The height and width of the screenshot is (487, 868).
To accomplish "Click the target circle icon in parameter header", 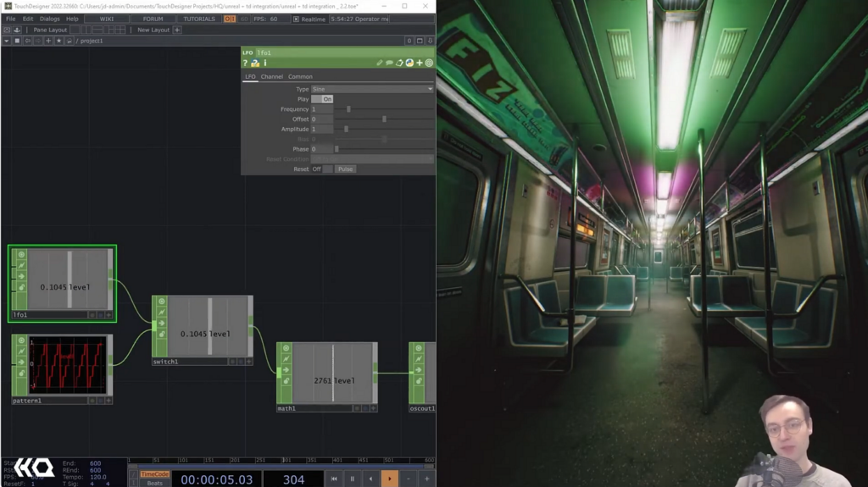I will (429, 63).
